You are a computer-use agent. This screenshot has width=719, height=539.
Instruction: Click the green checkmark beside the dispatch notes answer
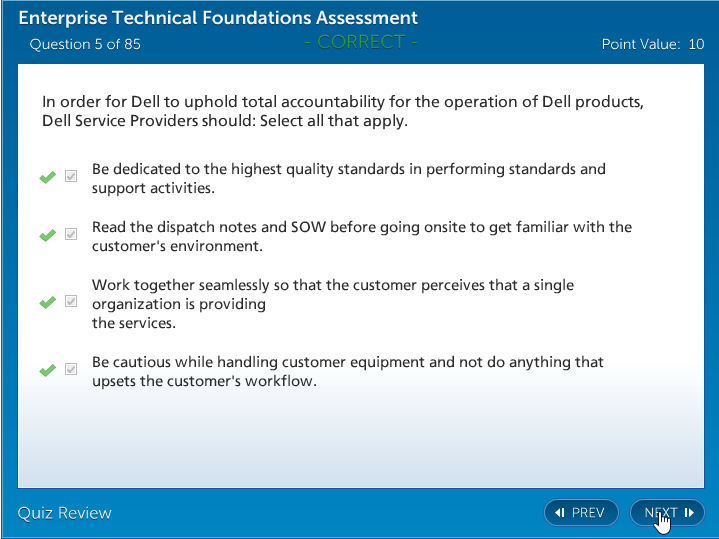pos(47,236)
